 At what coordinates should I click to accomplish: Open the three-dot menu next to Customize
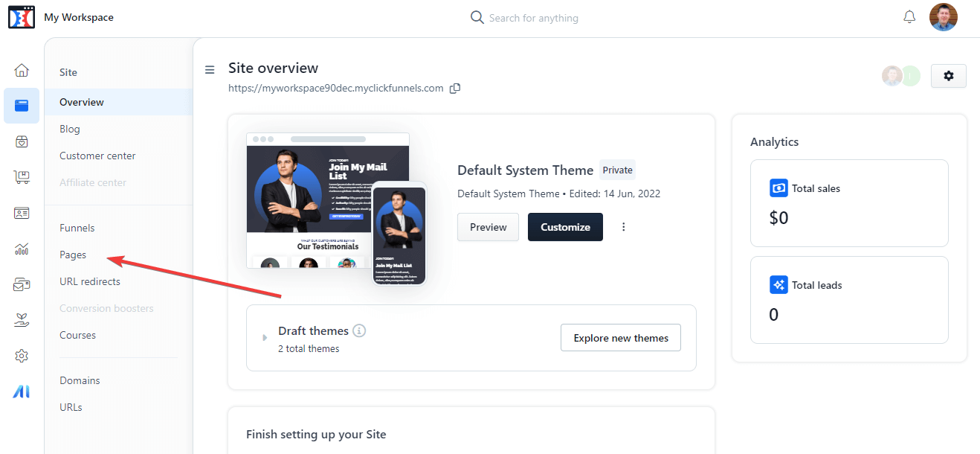[x=623, y=227]
